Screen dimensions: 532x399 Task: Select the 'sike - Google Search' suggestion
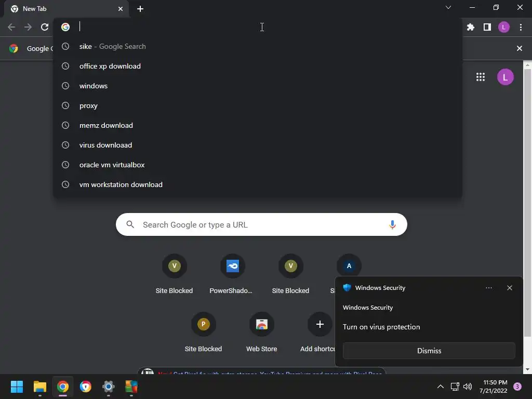(258, 46)
